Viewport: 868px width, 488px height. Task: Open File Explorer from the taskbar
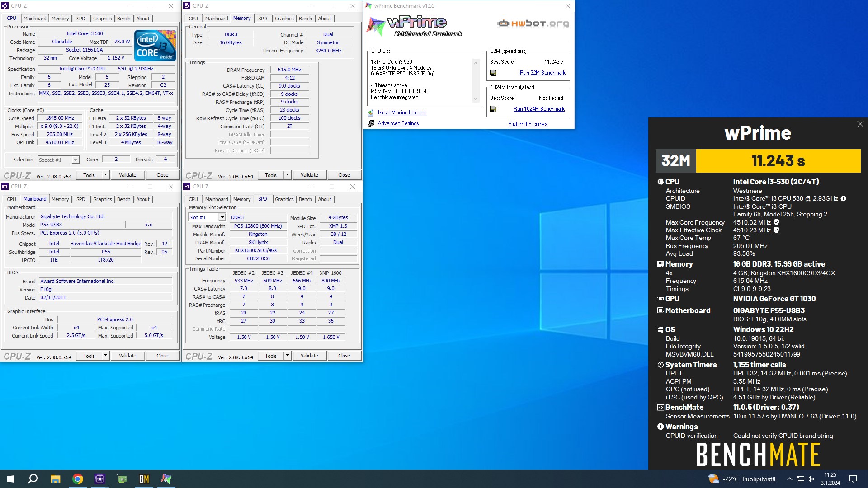[55, 479]
